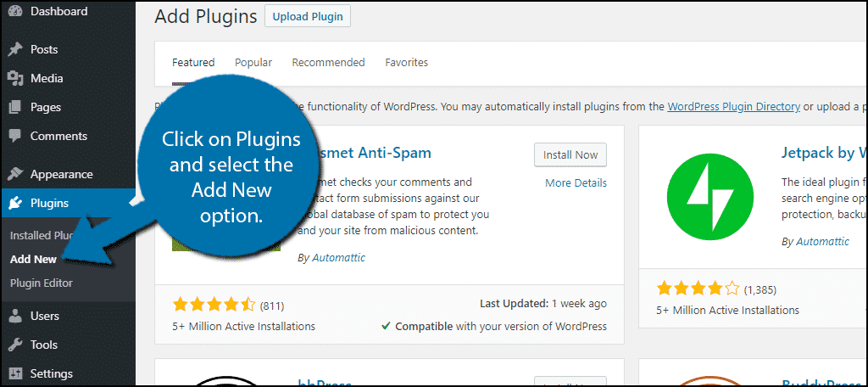Click the Dashboard gauge icon
This screenshot has width=868, height=387.
[x=15, y=12]
